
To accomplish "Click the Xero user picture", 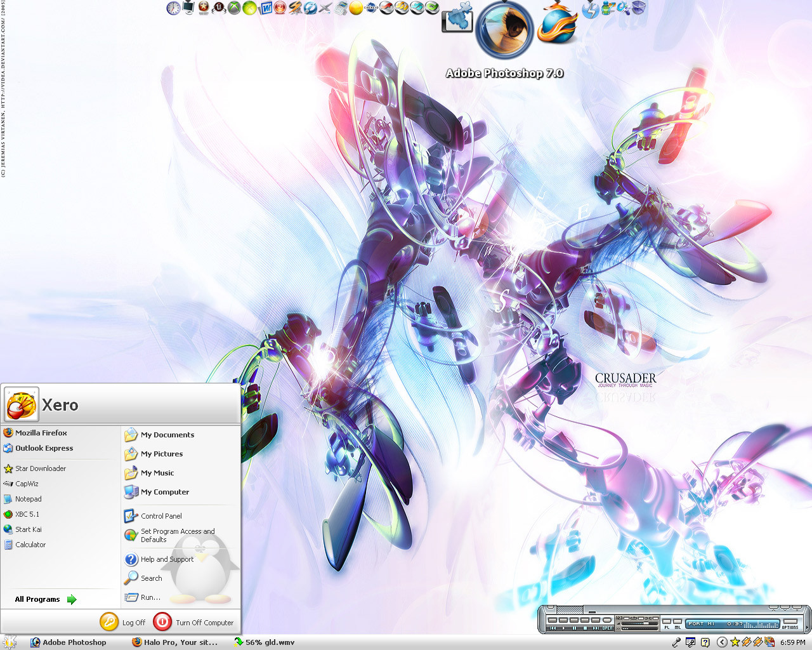I will click(x=21, y=404).
